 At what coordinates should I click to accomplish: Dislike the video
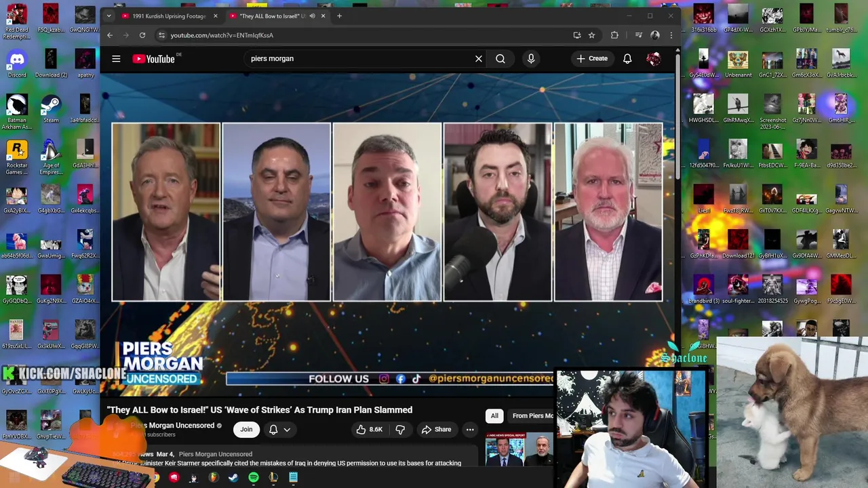click(x=400, y=429)
